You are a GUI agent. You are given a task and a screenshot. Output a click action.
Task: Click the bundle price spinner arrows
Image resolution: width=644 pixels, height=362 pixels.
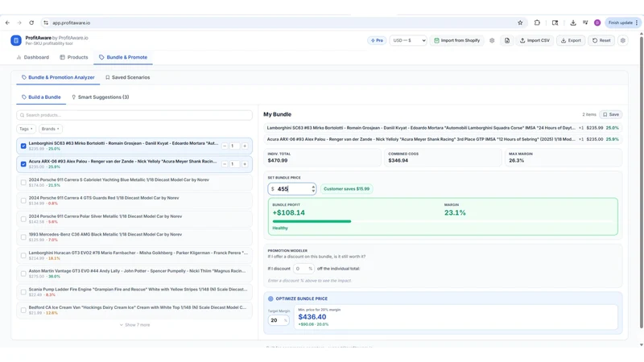313,189
